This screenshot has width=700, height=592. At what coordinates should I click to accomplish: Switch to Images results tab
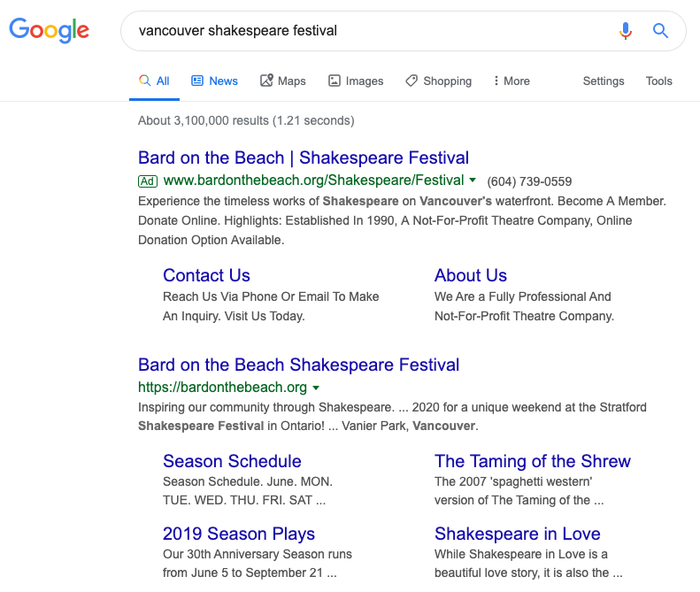[356, 81]
